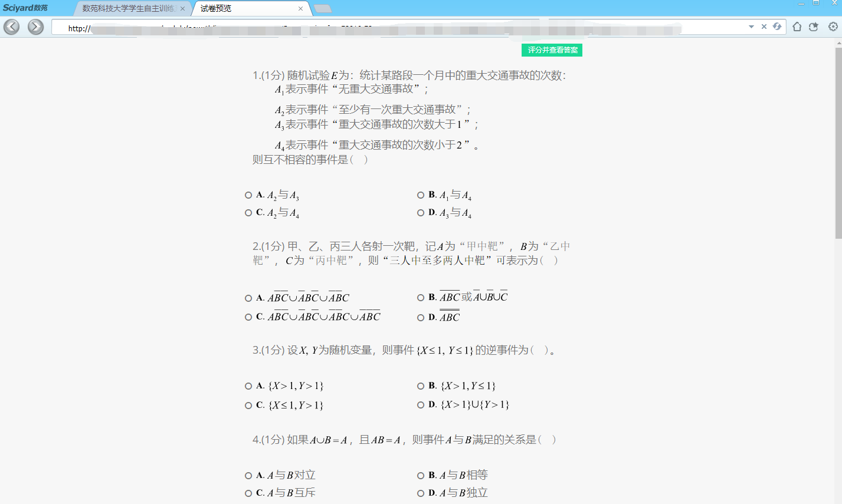
Task: Click line A1表示事件“无重大交通事故”
Action: 351,89
